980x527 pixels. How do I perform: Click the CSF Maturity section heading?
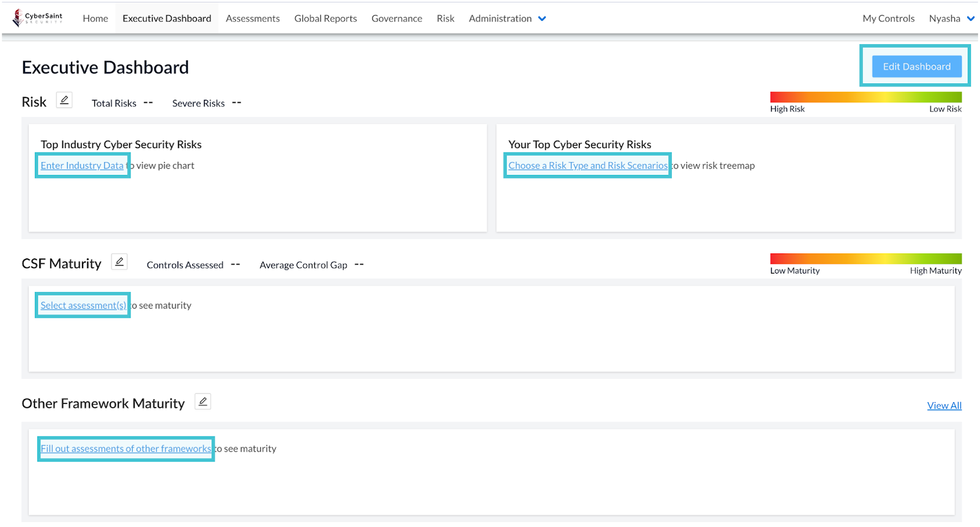[x=61, y=263]
